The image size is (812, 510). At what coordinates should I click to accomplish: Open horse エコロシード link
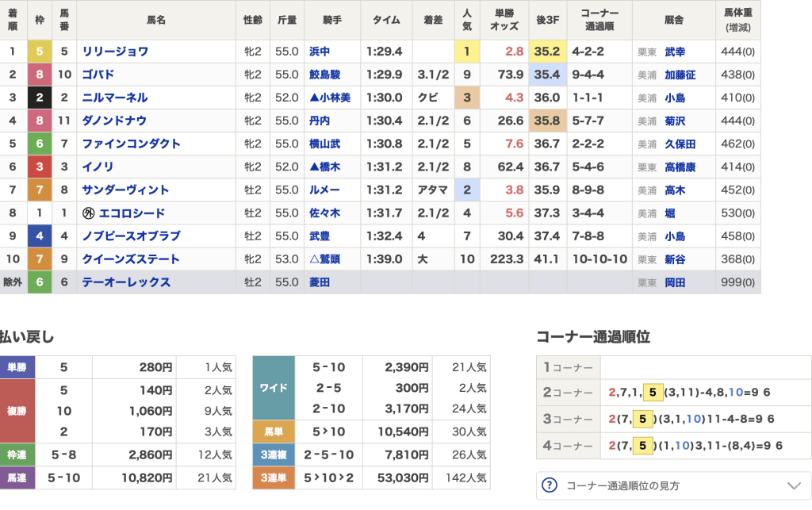pos(132,213)
